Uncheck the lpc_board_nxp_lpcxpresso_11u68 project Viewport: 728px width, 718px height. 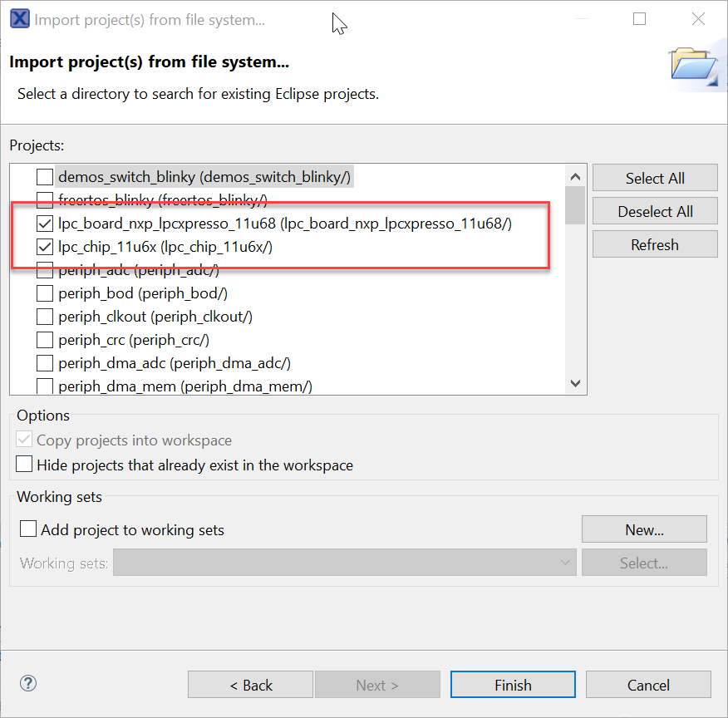pos(45,224)
